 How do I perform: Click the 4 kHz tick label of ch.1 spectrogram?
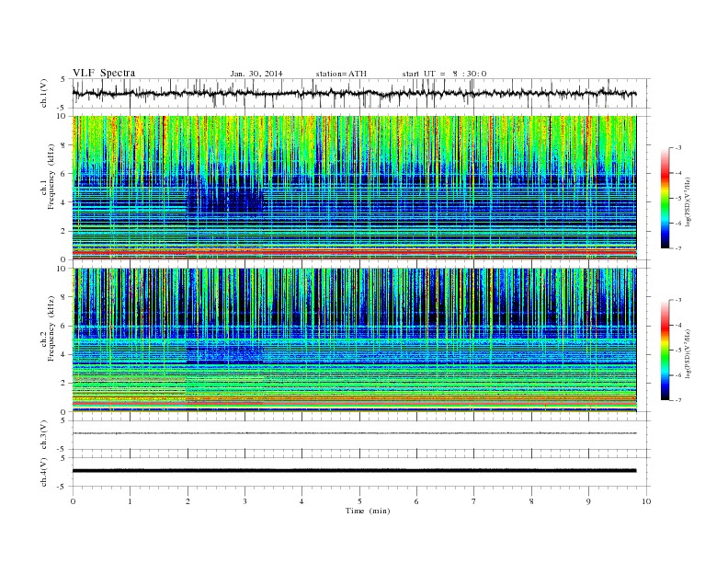63,202
